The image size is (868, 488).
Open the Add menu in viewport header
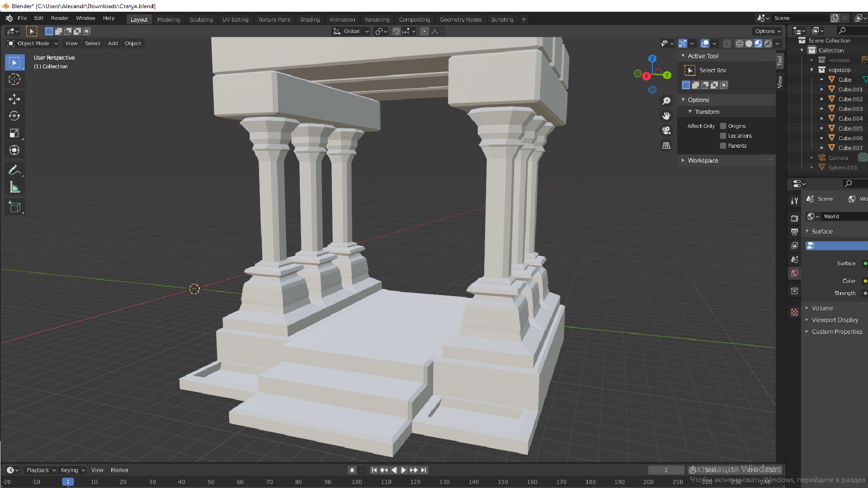[113, 43]
